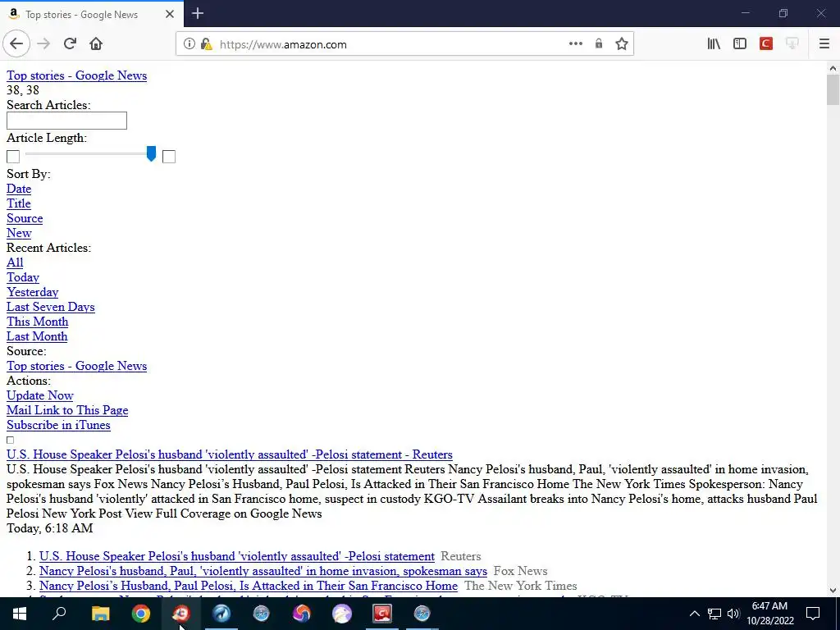Sort articles by Date
Viewport: 840px width, 630px height.
point(19,189)
